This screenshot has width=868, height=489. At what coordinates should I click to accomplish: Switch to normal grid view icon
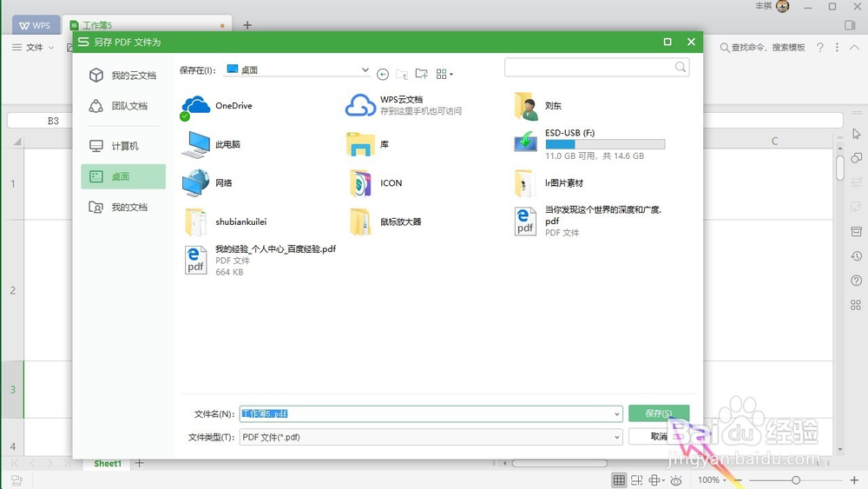pos(619,480)
